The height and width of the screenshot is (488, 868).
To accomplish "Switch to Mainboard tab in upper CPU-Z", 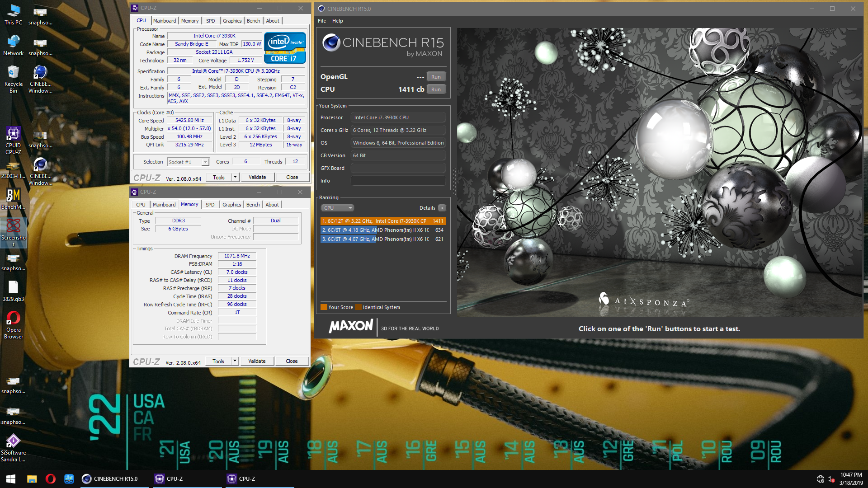I will pyautogui.click(x=165, y=21).
